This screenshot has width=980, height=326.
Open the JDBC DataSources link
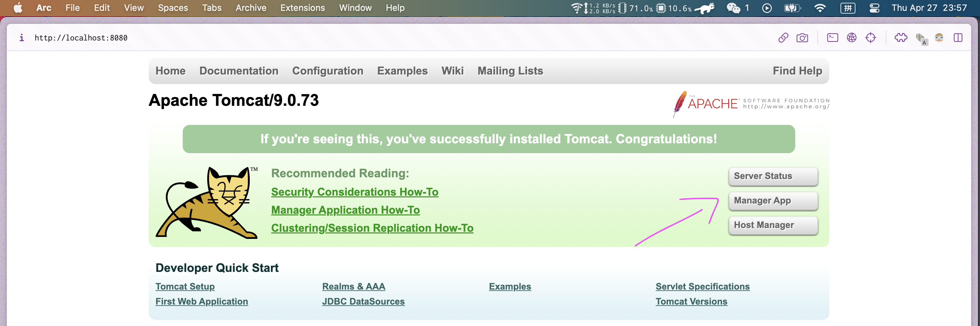pos(363,301)
